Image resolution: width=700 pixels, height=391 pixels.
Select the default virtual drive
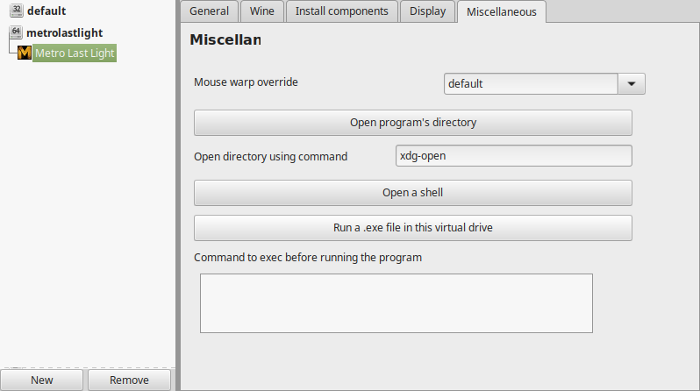(x=46, y=11)
